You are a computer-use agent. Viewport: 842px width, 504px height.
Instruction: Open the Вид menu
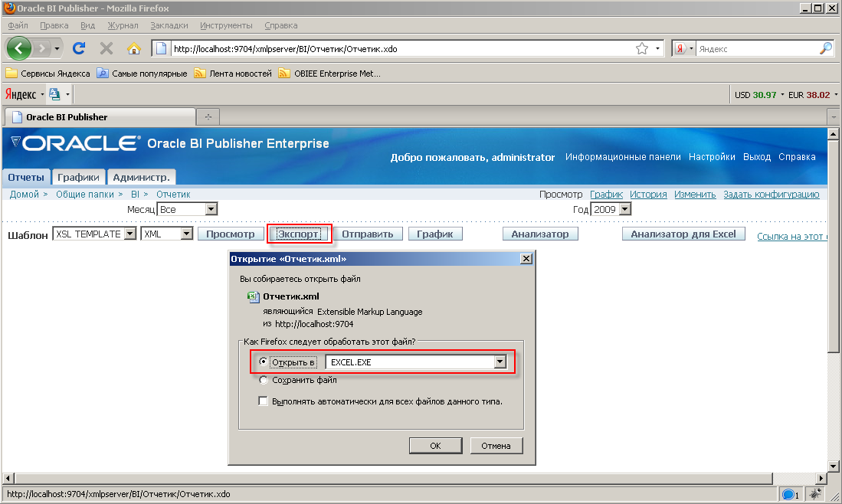(87, 25)
